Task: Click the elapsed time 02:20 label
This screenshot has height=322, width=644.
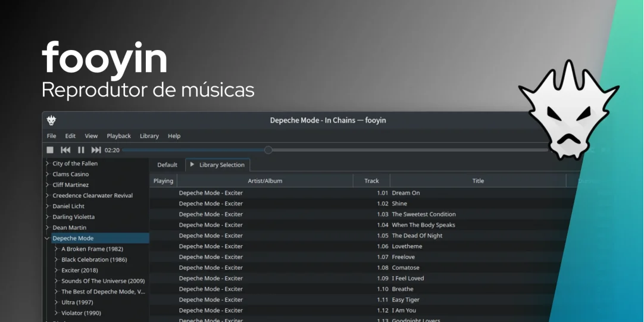Action: pyautogui.click(x=112, y=151)
